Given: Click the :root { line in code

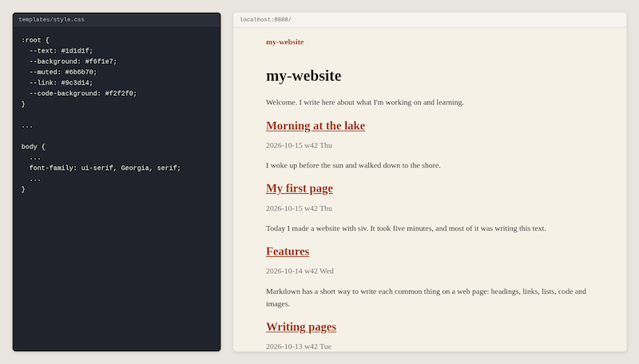Looking at the screenshot, I should click(35, 40).
